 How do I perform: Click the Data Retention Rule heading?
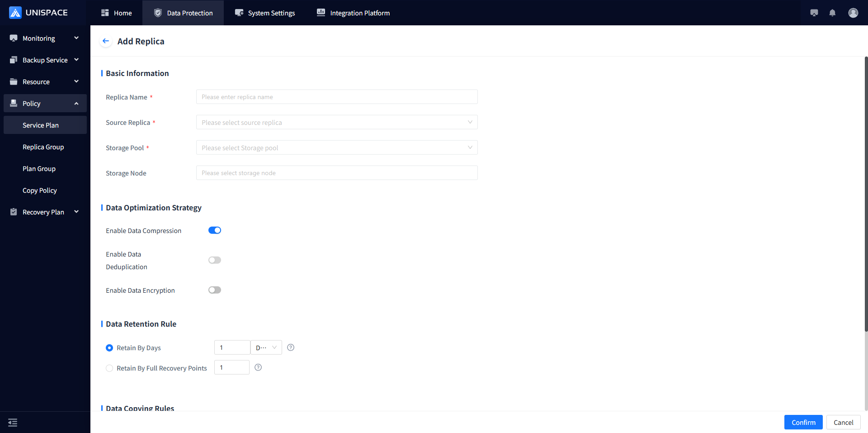141,324
